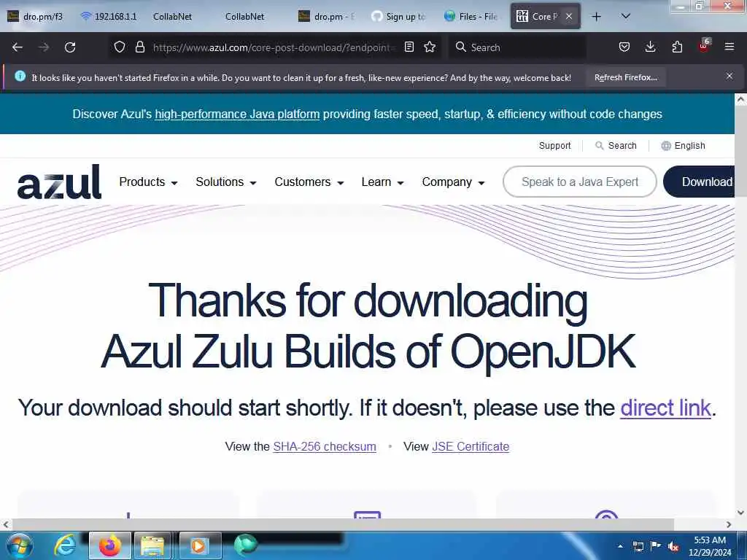
Task: Open the Support link
Action: click(x=554, y=146)
